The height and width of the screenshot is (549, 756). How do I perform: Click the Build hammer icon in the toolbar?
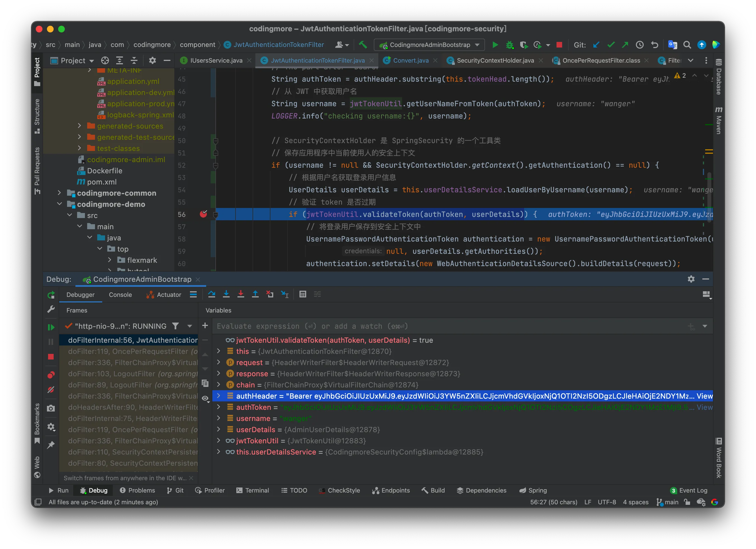click(363, 45)
